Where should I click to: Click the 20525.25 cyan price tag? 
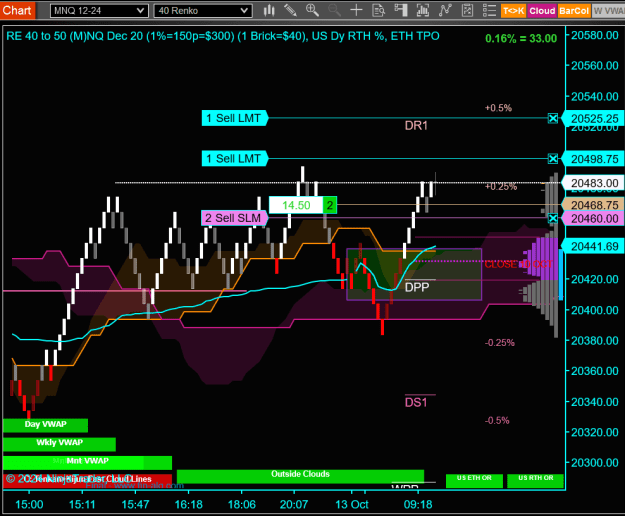pos(593,118)
